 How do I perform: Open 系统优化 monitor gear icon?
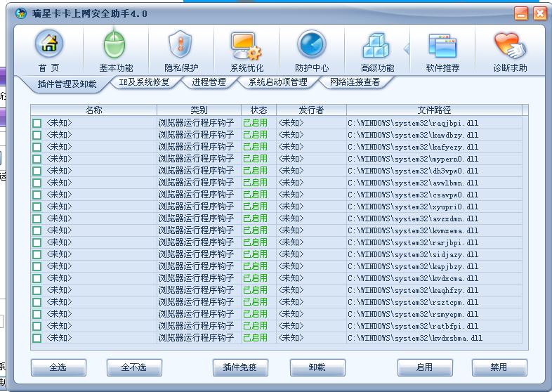246,46
